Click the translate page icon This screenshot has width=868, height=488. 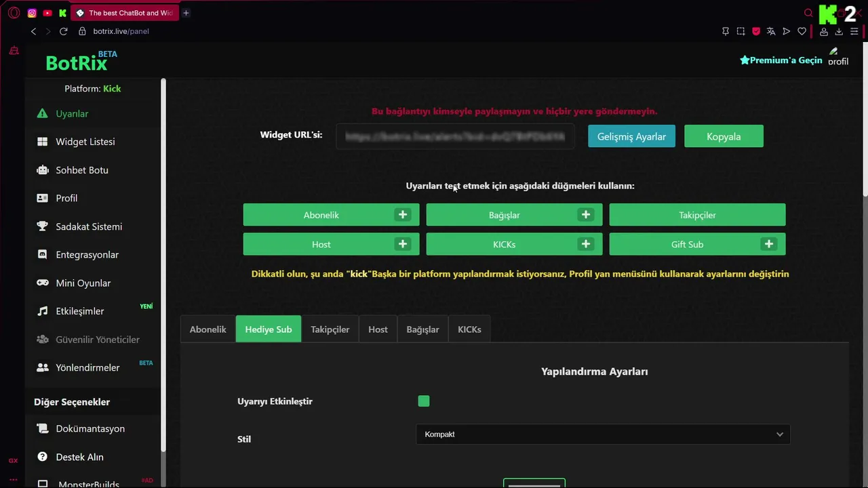click(771, 31)
